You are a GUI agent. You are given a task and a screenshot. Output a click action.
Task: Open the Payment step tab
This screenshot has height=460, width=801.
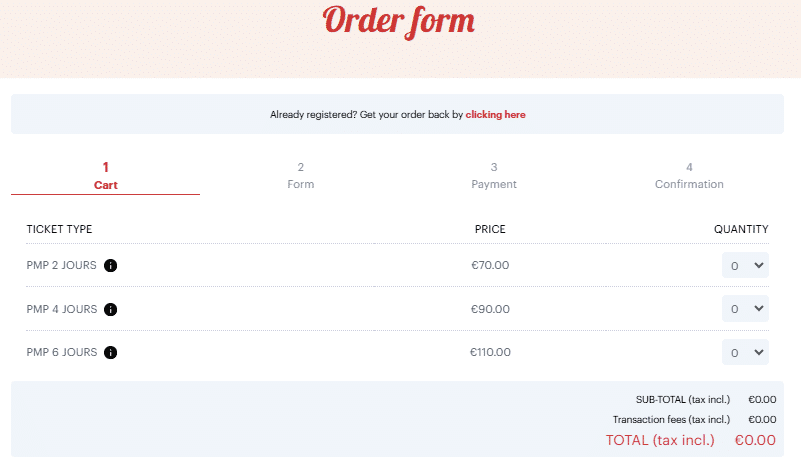pyautogui.click(x=493, y=176)
